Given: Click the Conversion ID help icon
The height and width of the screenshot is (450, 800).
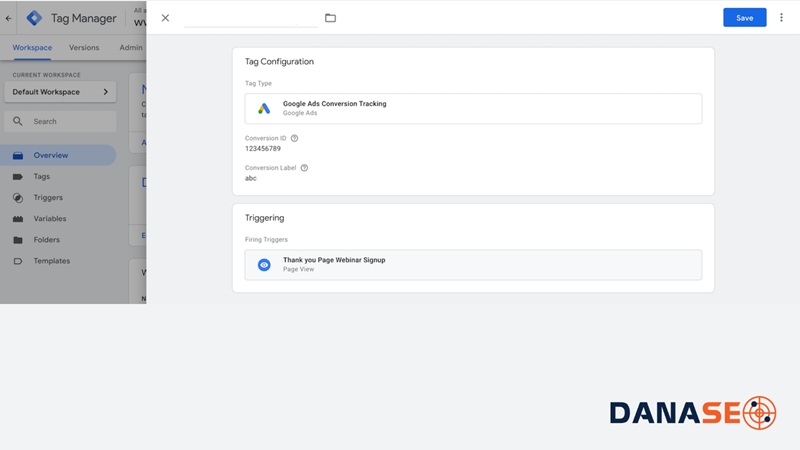Looking at the screenshot, I should [x=294, y=138].
